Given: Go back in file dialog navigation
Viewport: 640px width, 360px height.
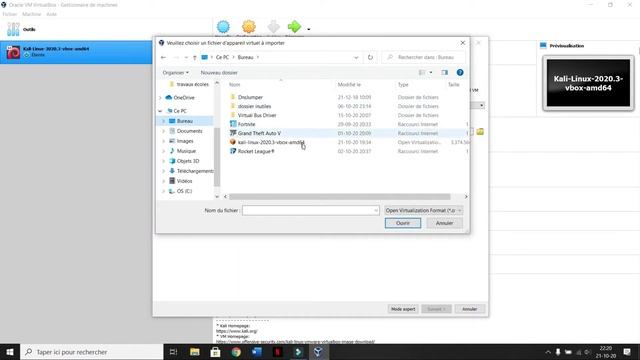Looking at the screenshot, I should click(163, 58).
